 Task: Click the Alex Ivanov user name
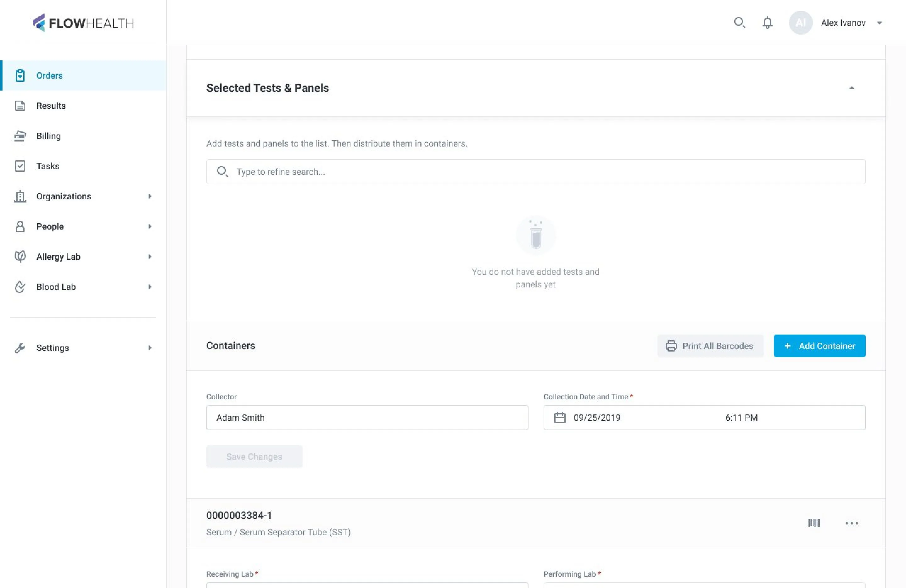tap(843, 23)
